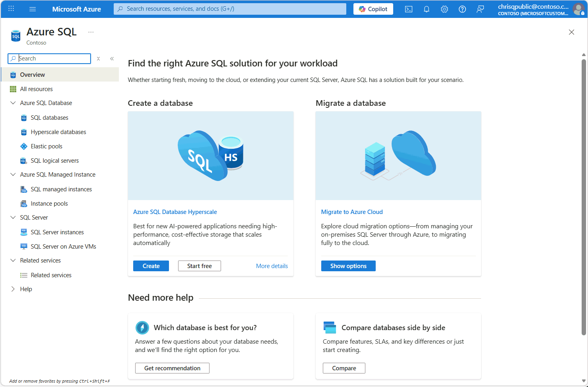Open the notifications bell
The width and height of the screenshot is (588, 387).
coord(427,9)
